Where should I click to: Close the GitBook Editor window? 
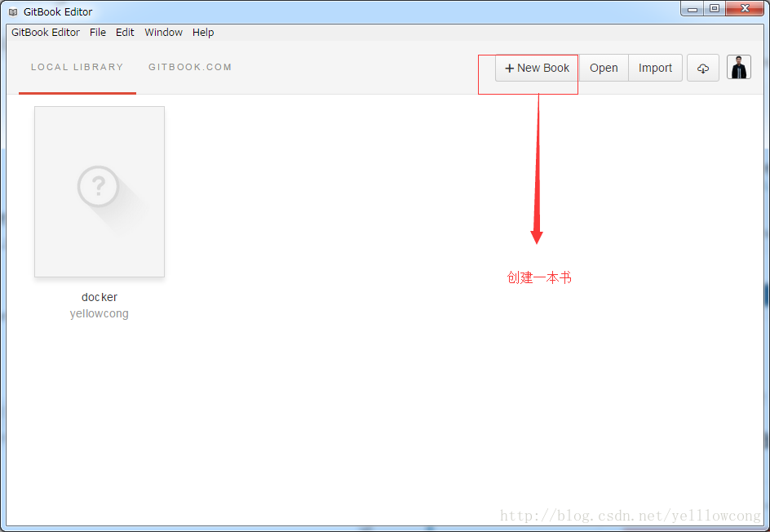[745, 8]
